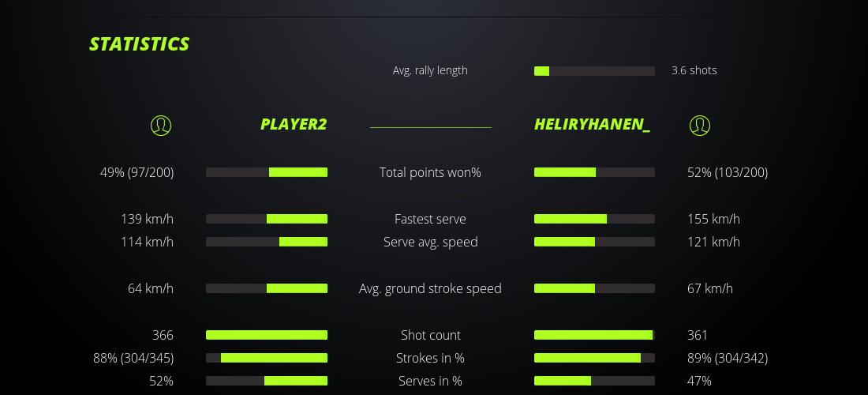Click HELIRYHANEN_ profile avatar icon
This screenshot has width=868, height=395.
point(699,125)
